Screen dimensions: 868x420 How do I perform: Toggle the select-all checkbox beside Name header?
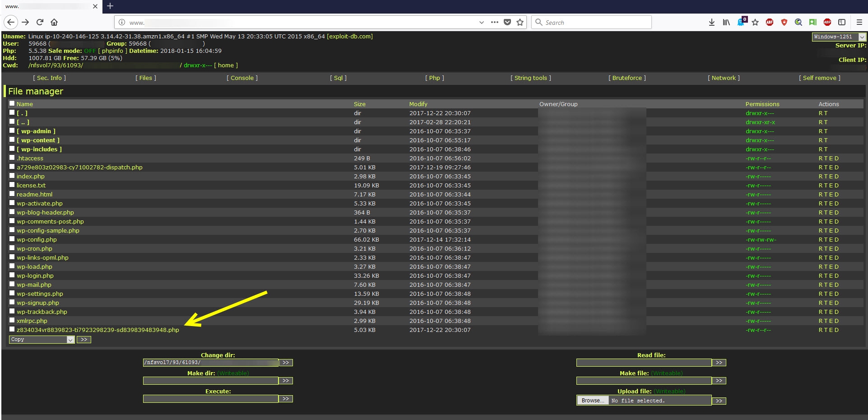12,103
